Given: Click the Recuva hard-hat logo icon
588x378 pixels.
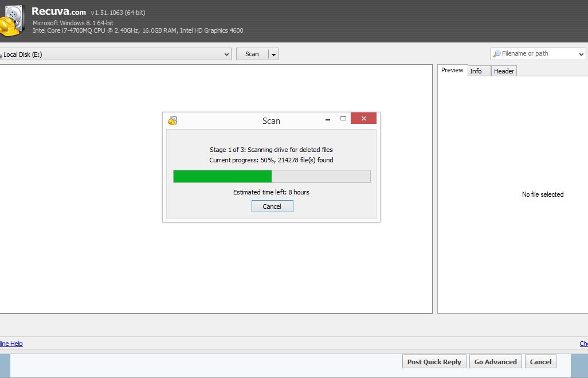Looking at the screenshot, I should (x=11, y=21).
